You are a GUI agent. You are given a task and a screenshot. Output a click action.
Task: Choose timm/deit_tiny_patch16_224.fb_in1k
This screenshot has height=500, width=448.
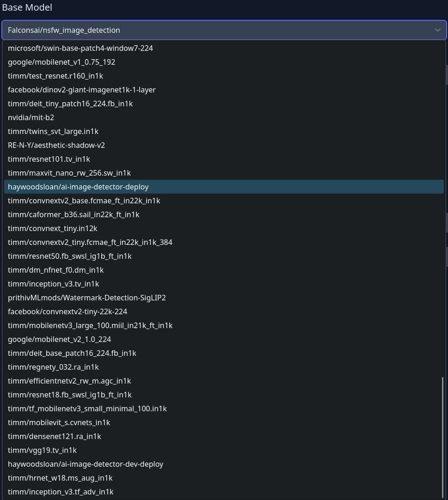(x=224, y=104)
